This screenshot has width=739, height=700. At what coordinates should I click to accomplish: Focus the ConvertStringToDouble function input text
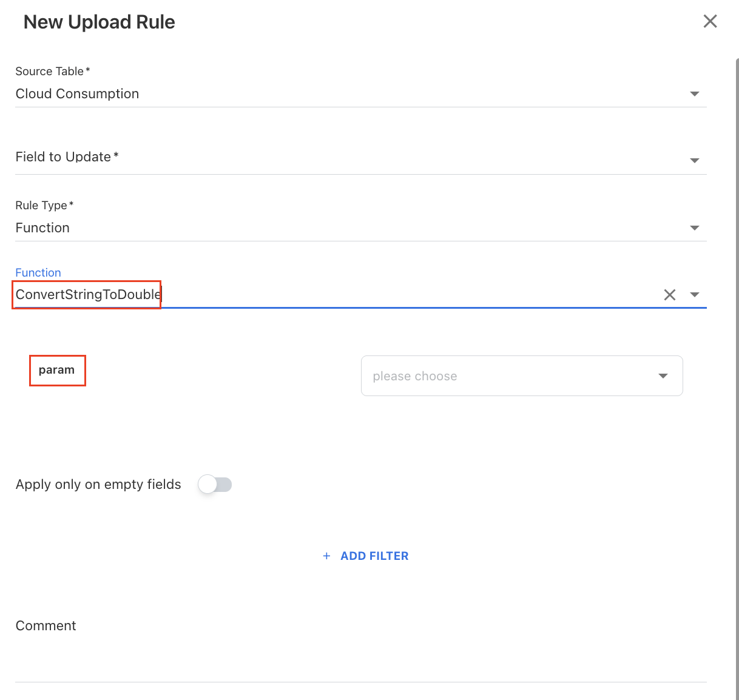point(88,295)
